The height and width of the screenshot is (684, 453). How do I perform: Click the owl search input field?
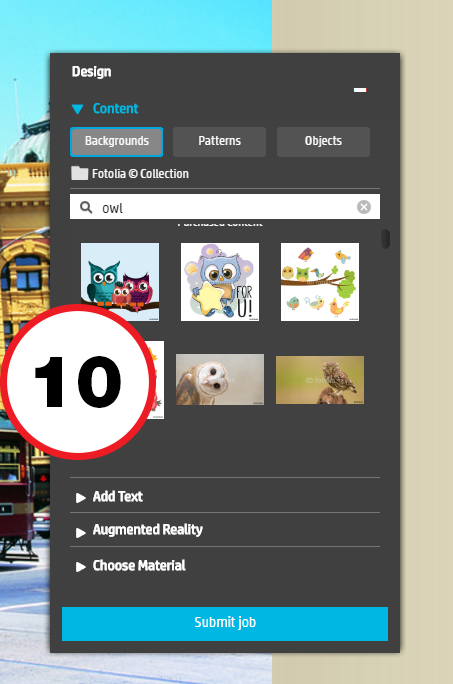click(225, 207)
